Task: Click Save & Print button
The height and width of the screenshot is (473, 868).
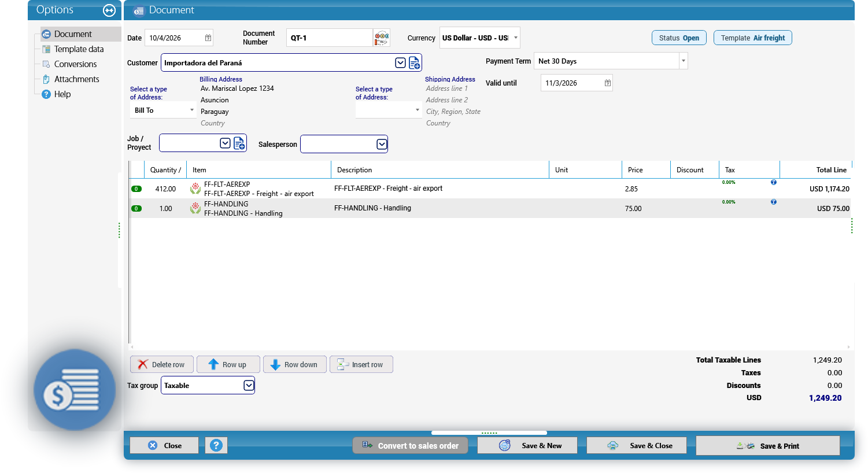Action: tap(768, 445)
